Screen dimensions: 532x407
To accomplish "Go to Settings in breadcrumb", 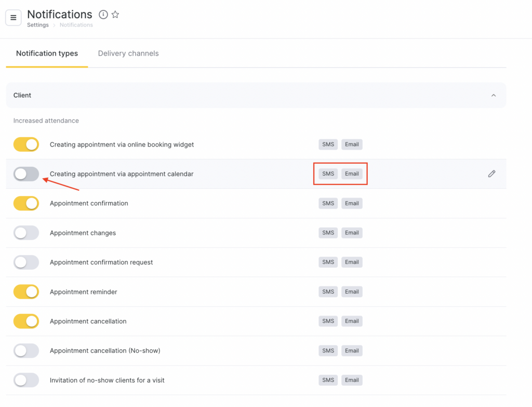I will [x=38, y=25].
